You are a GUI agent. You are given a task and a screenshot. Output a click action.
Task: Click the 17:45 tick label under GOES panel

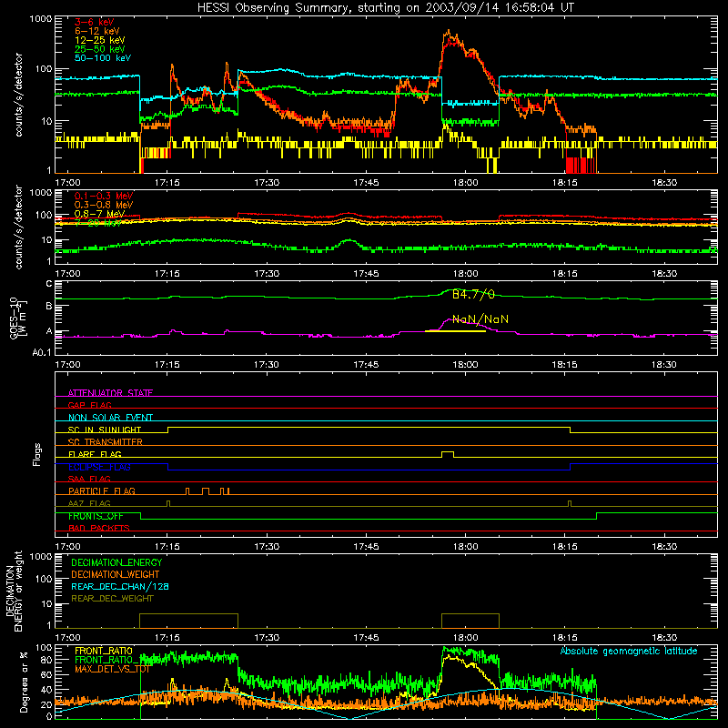click(x=366, y=365)
